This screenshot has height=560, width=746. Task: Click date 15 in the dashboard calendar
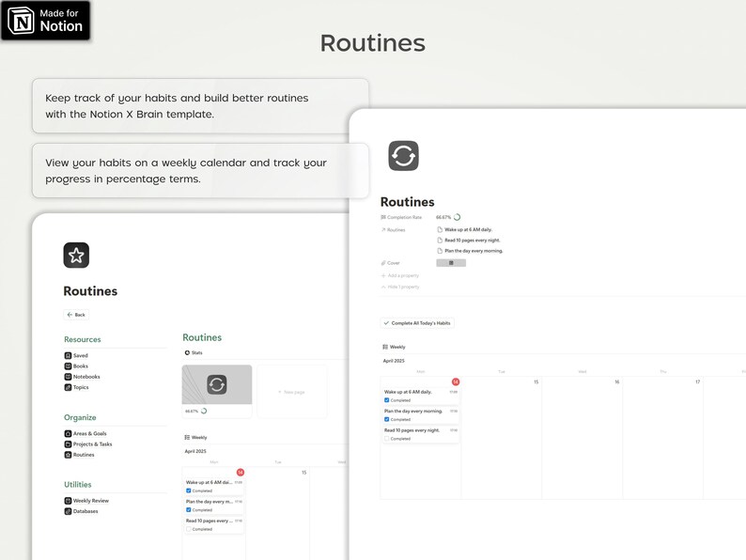click(304, 473)
